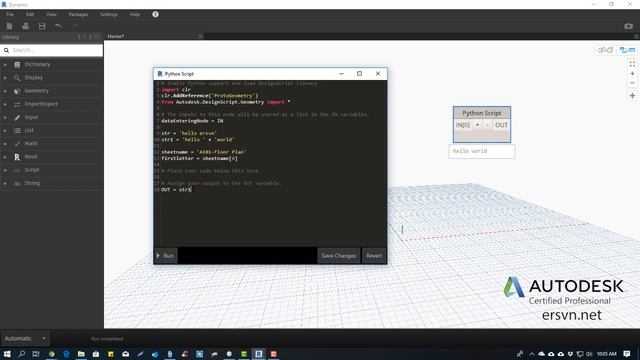Click the Redo arrow icon

[75, 26]
